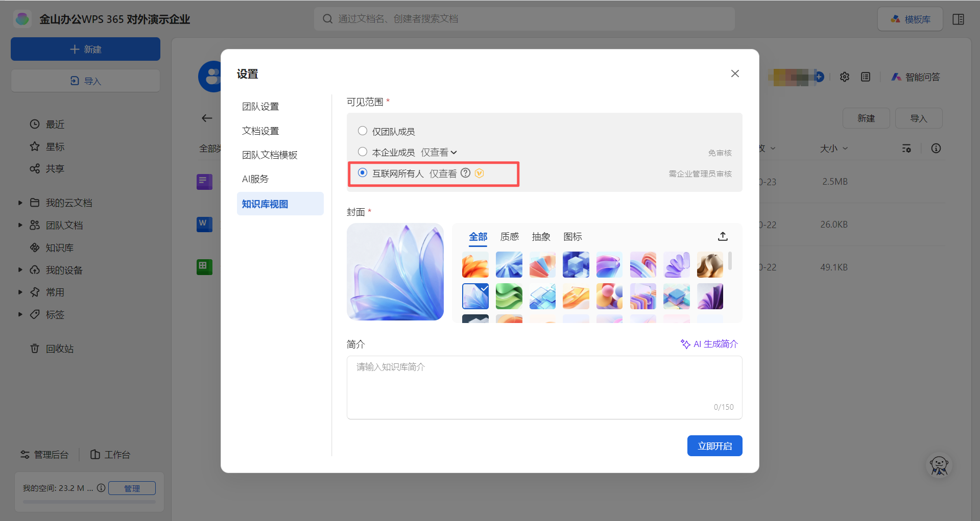This screenshot has height=521, width=980.
Task: Click the AI 生成简介 sparkle link
Action: click(x=709, y=344)
